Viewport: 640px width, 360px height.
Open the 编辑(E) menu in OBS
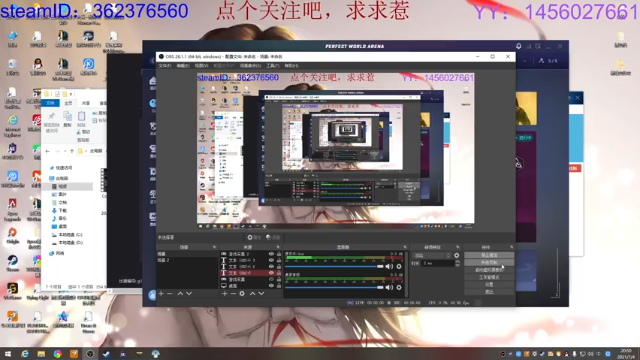pos(183,66)
